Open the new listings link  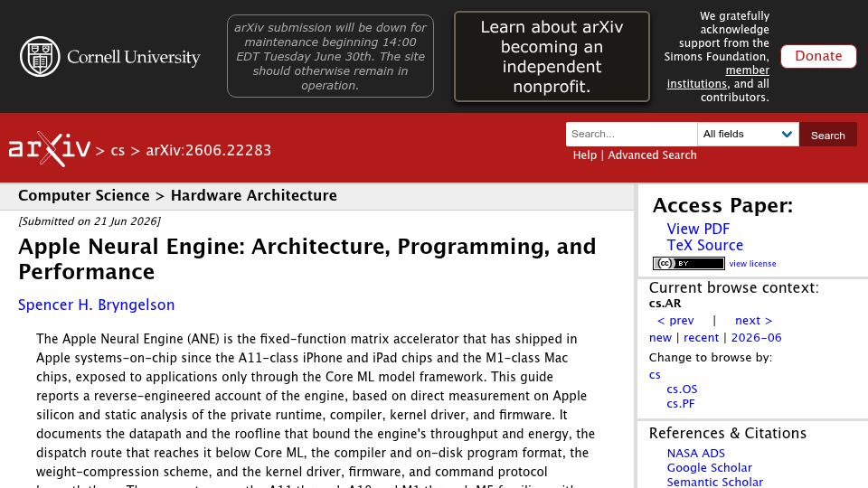[660, 337]
